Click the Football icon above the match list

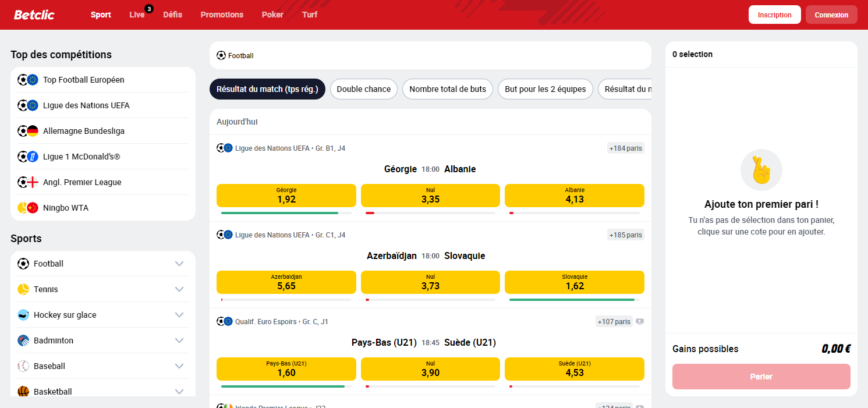[221, 55]
